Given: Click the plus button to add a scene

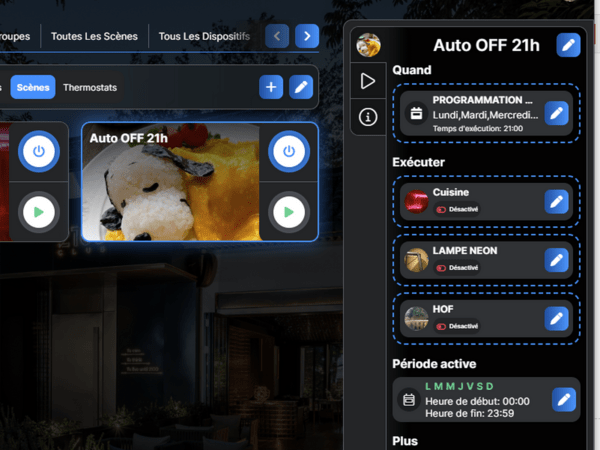Looking at the screenshot, I should point(271,87).
